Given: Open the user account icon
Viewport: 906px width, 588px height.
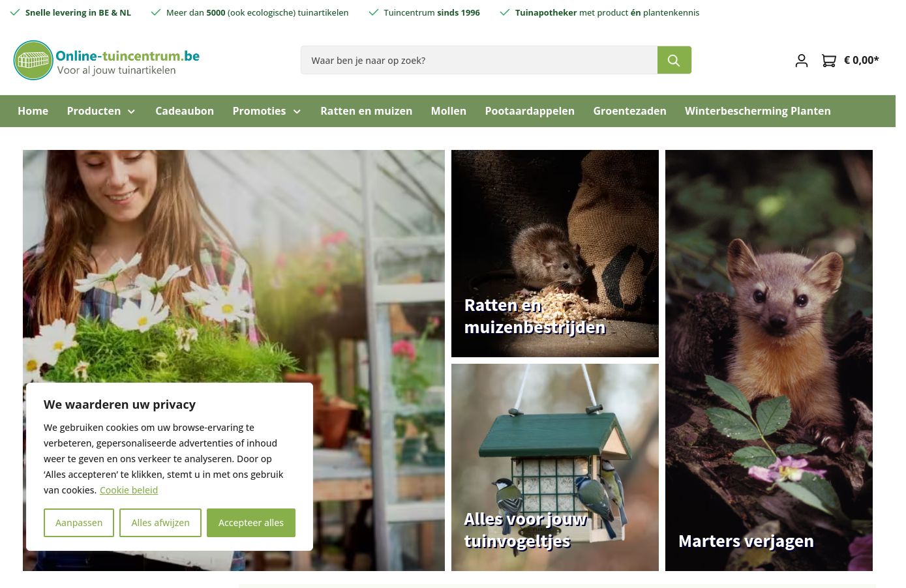Looking at the screenshot, I should (802, 61).
